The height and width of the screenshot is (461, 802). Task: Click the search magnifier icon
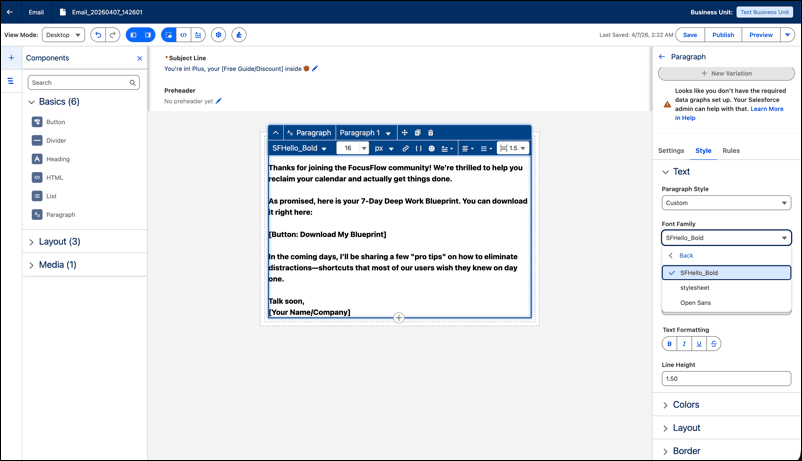(x=132, y=82)
